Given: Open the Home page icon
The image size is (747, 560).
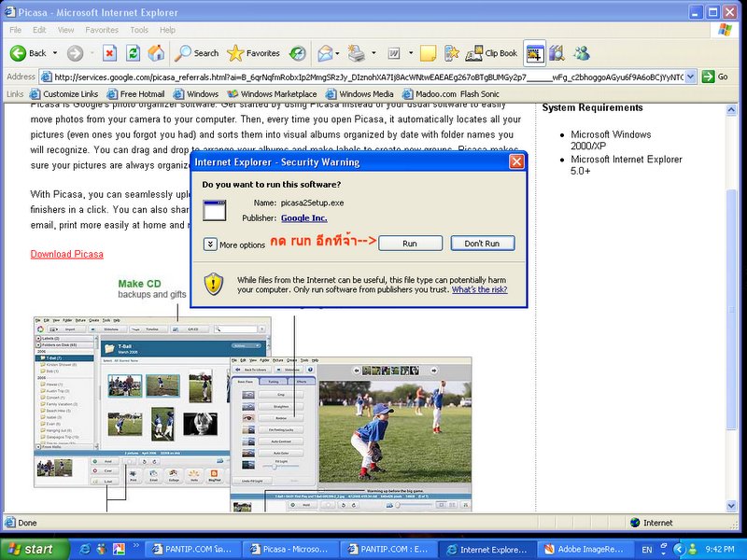Looking at the screenshot, I should click(x=156, y=53).
